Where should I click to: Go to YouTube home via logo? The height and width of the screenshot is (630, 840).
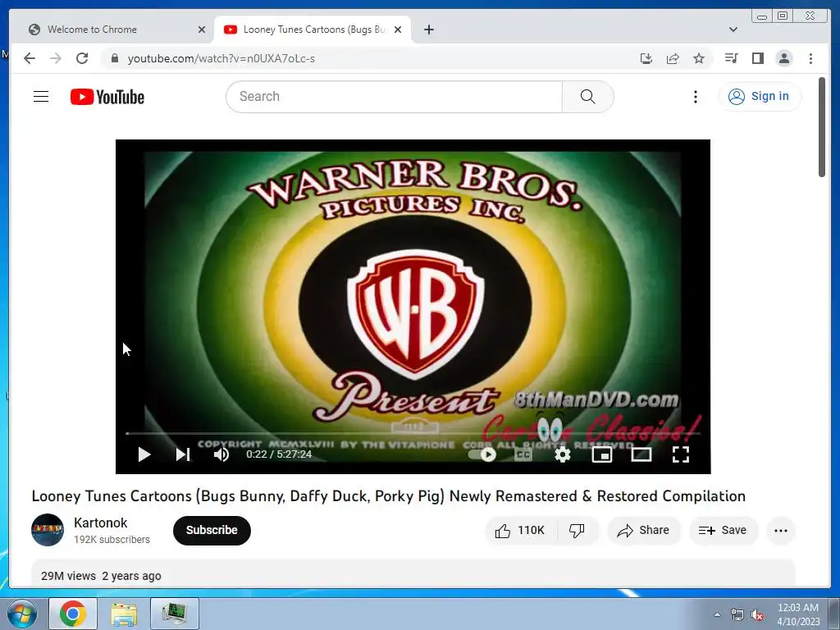(107, 97)
